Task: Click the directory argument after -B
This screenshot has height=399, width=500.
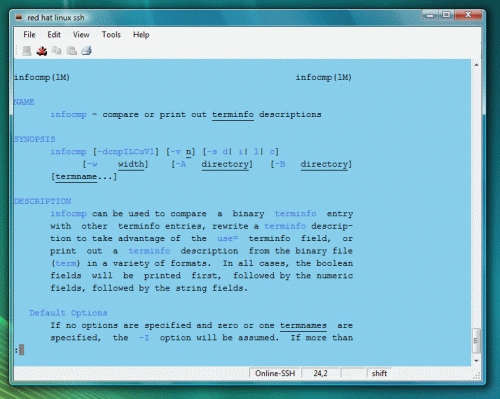Action: (324, 164)
